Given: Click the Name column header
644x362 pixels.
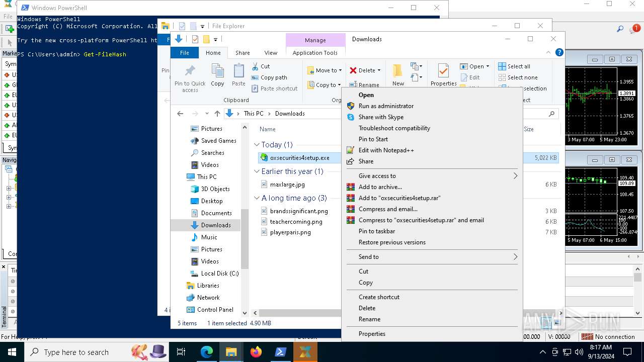Looking at the screenshot, I should (x=267, y=129).
